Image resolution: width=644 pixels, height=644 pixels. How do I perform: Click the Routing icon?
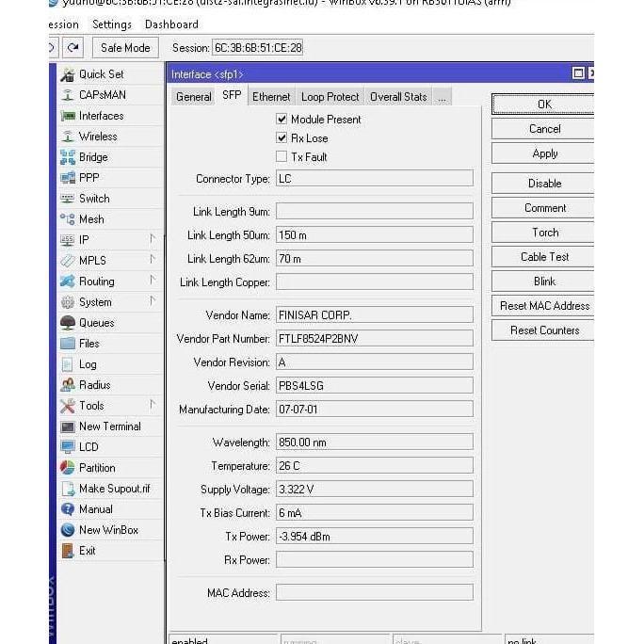coord(68,282)
